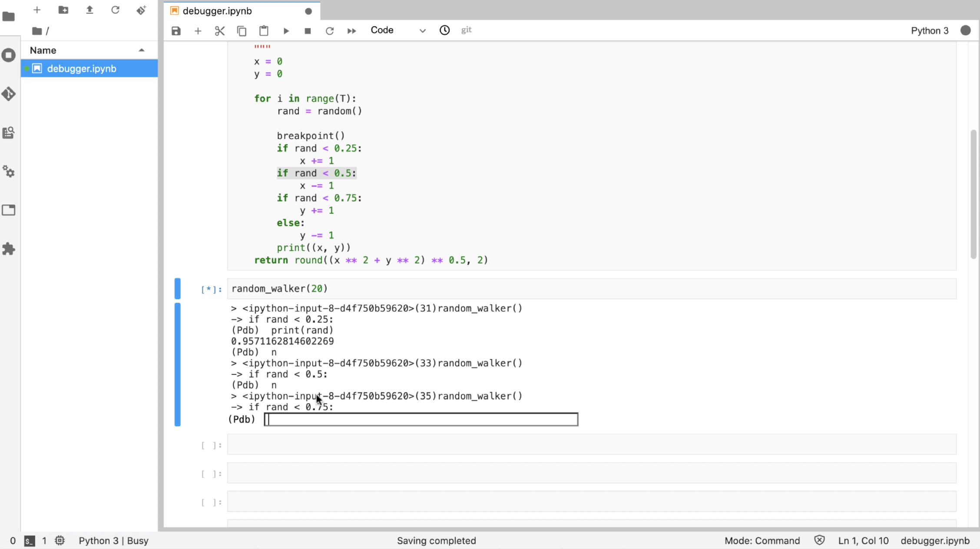This screenshot has width=980, height=549.
Task: Cut the selected cell with scissors icon
Action: point(220,31)
